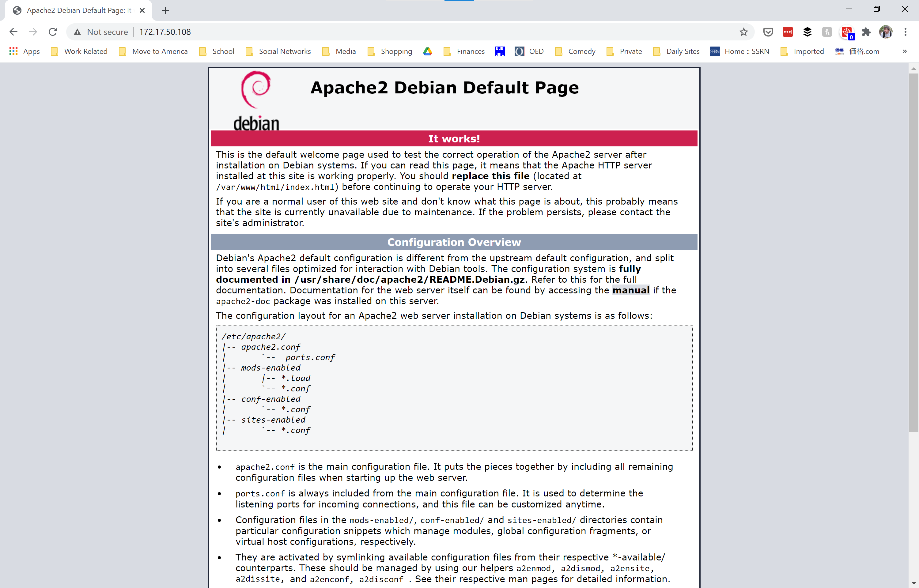919x588 pixels.
Task: Open the Extensions puzzle piece menu
Action: pyautogui.click(x=866, y=32)
